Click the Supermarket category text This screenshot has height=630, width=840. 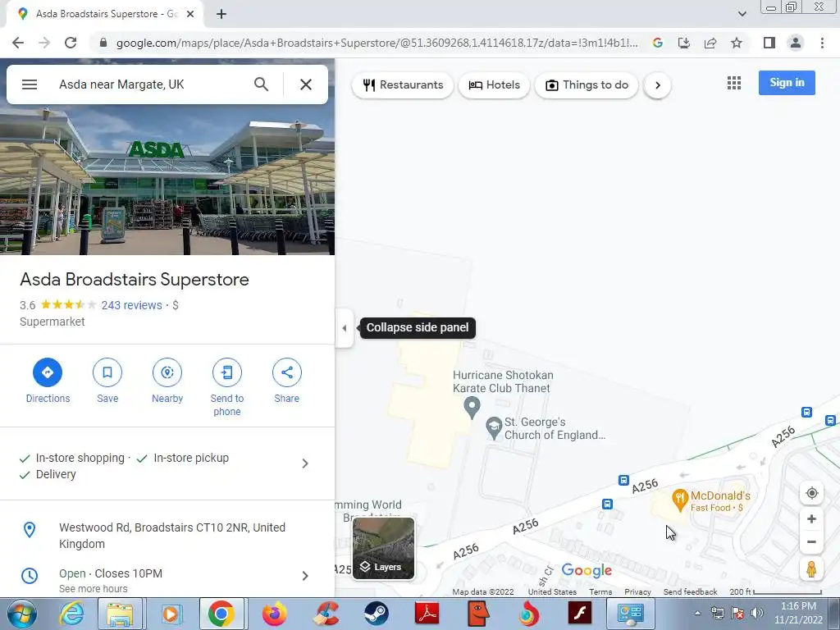pyautogui.click(x=52, y=322)
